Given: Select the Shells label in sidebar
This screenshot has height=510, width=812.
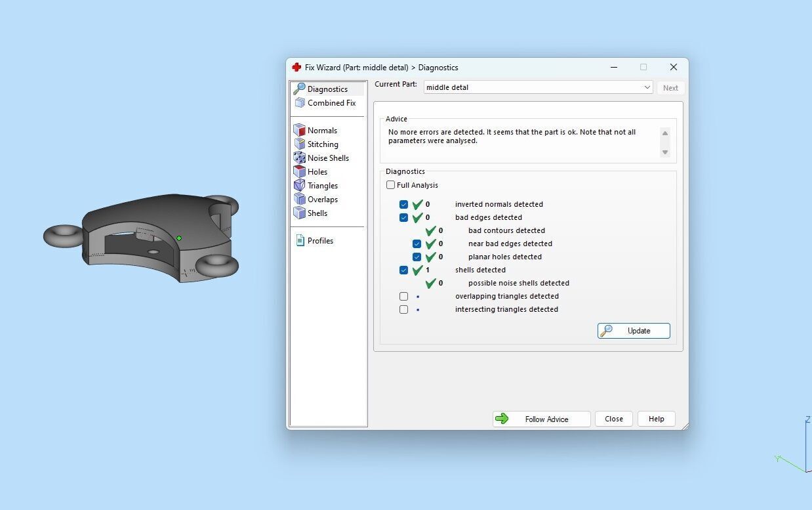Looking at the screenshot, I should pos(317,213).
